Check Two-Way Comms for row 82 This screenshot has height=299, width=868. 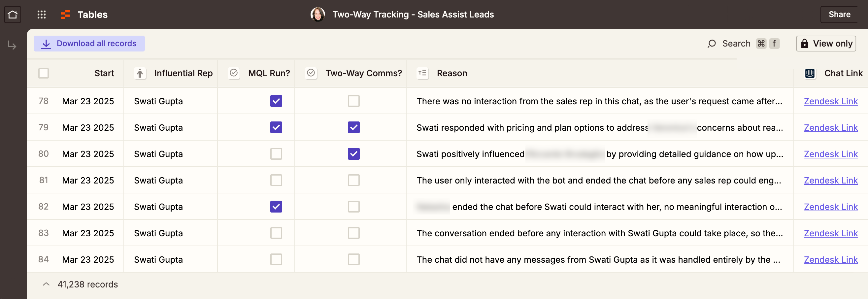353,207
